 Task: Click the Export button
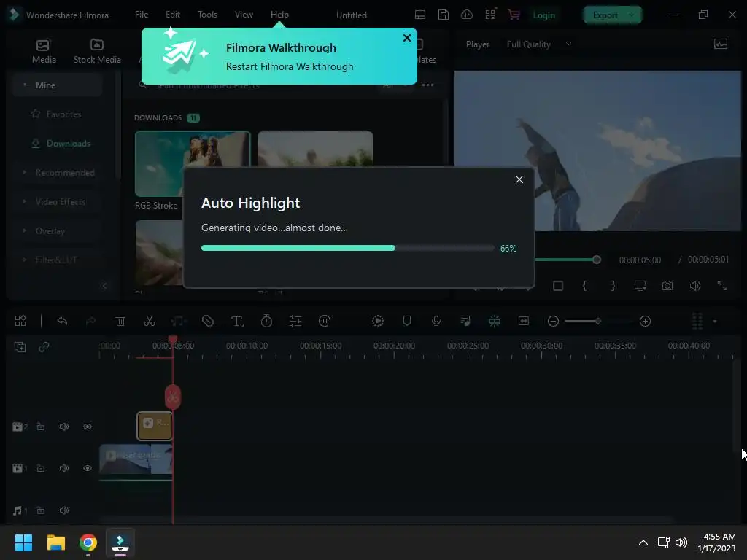(x=612, y=15)
